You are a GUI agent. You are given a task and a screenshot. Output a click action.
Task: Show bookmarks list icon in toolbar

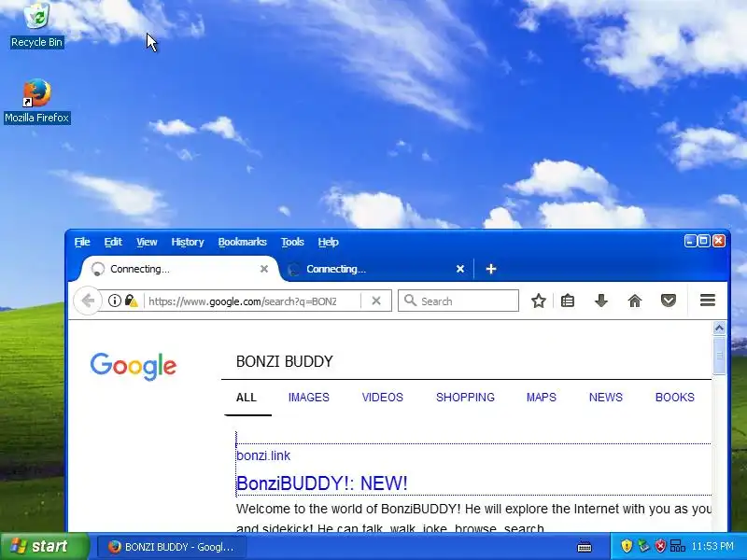[568, 301]
